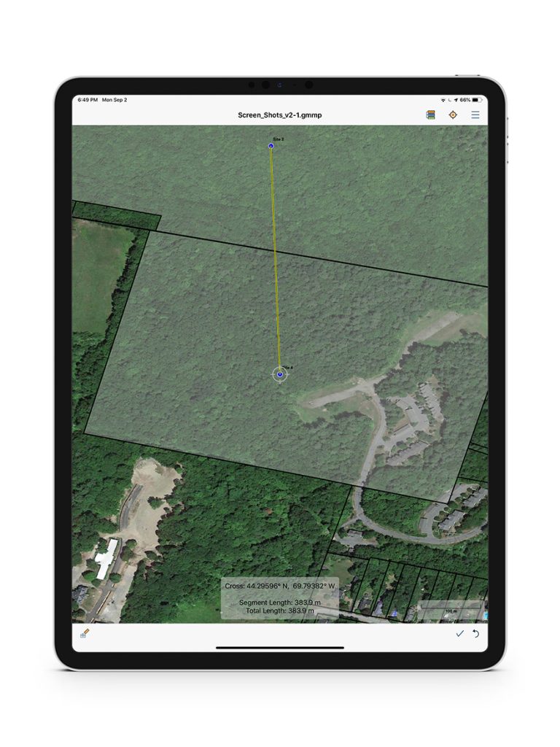Tap the battery indicator in status bar
The image size is (560, 747).
click(476, 99)
